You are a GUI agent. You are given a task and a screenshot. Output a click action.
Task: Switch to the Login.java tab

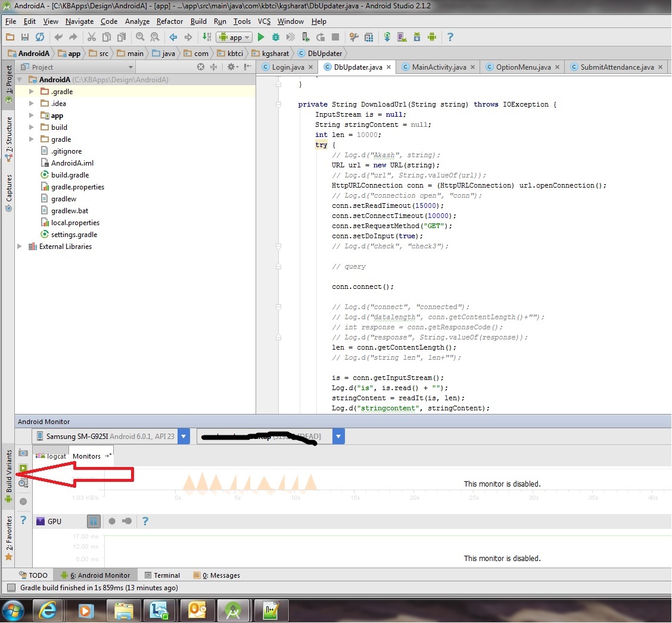click(288, 67)
